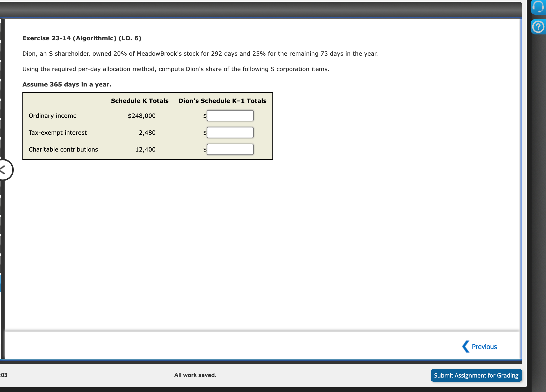Click the timer showing :03
This screenshot has width=546, height=392.
pos(3,375)
